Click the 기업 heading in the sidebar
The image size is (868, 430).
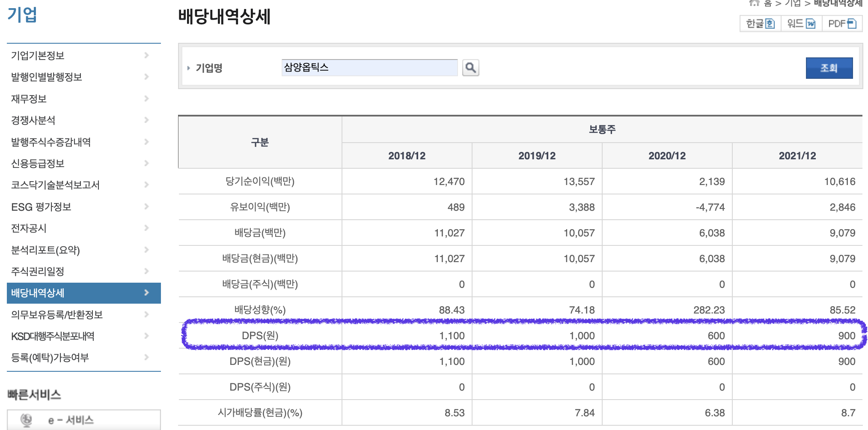pyautogui.click(x=22, y=15)
